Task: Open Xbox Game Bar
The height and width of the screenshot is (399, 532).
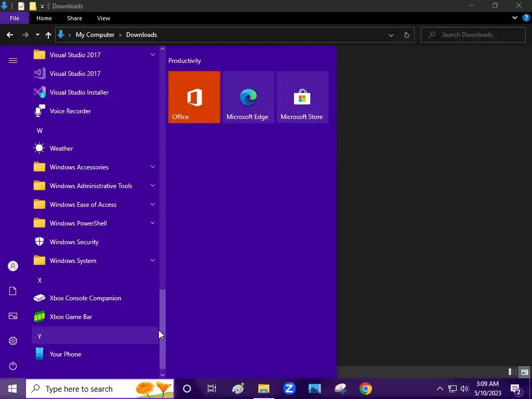Action: (95, 316)
